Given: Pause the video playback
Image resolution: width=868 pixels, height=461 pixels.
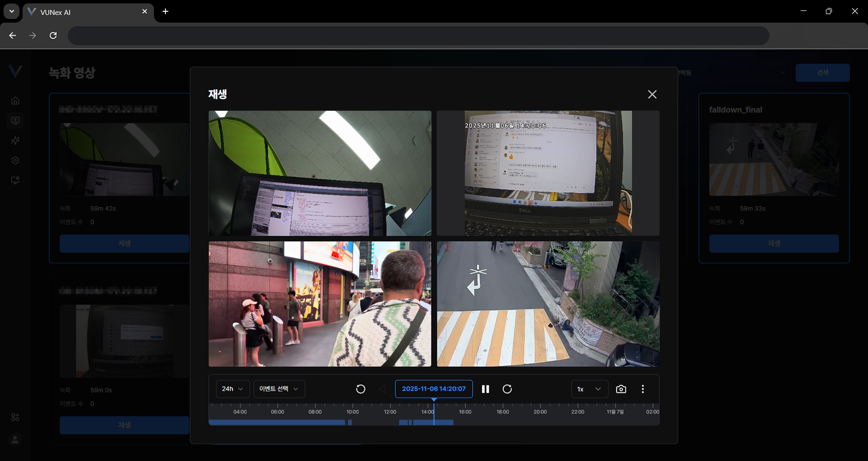Looking at the screenshot, I should point(485,389).
